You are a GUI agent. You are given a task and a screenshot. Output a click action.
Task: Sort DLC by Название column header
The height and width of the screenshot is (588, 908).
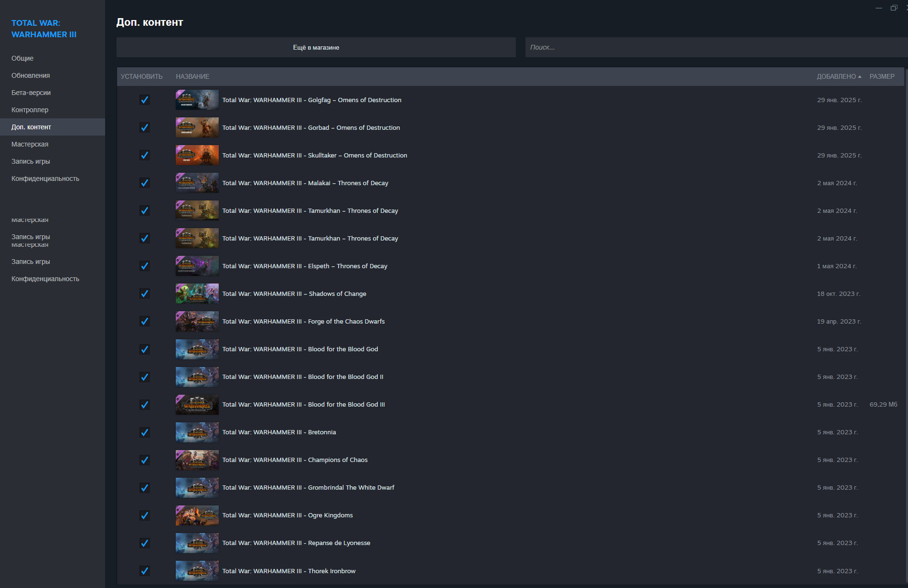192,76
